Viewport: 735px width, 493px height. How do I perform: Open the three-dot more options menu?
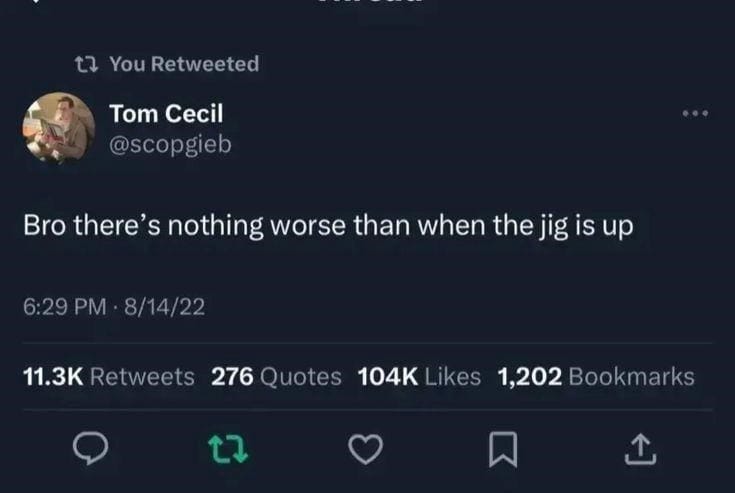(695, 113)
